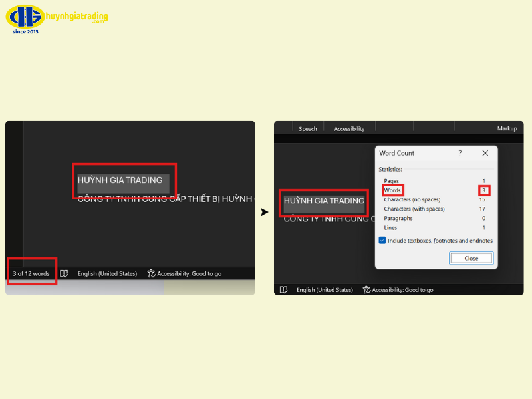Click the black arrow between the two screenshots
The width and height of the screenshot is (532, 399).
[264, 212]
